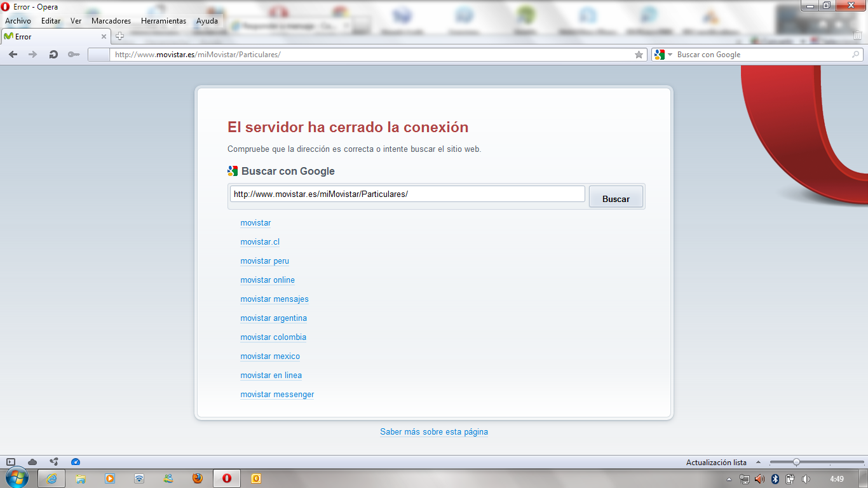Open "Saber más sobre esta página" link
Image resolution: width=868 pixels, height=488 pixels.
pos(434,432)
